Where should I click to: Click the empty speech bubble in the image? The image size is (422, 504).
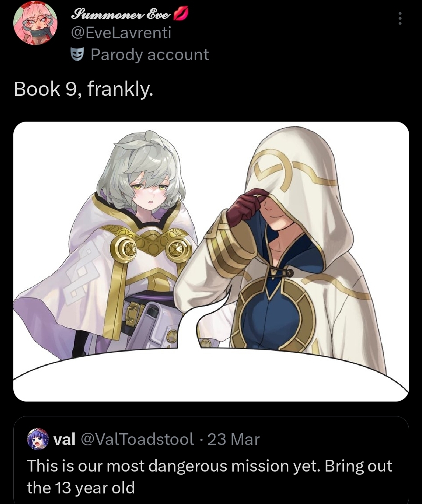[x=211, y=373]
